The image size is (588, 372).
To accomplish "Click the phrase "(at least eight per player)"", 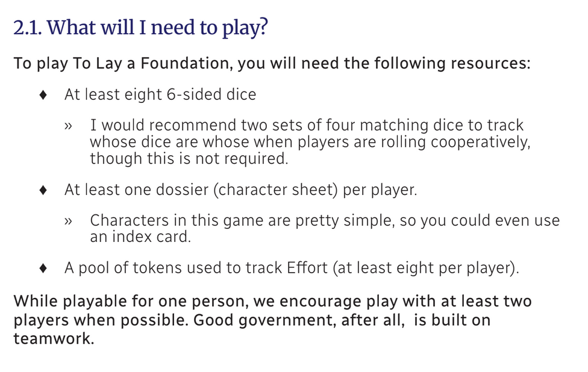I will click(x=425, y=268).
